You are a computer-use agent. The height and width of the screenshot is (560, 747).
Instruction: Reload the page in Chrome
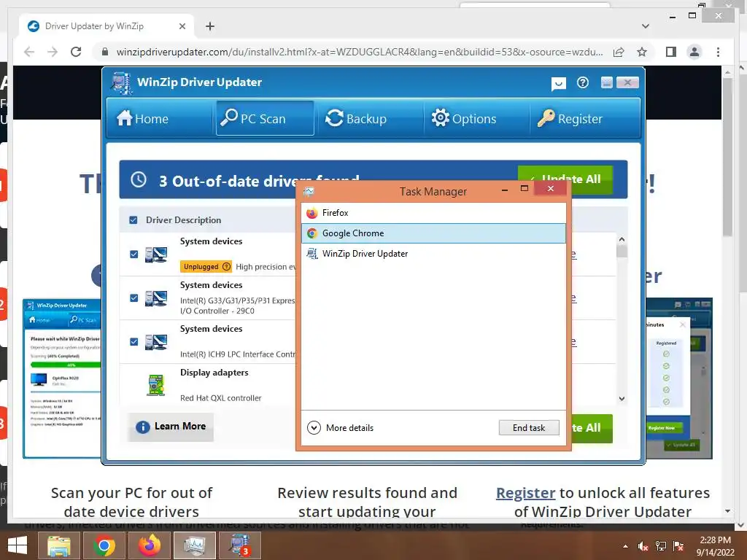pos(76,52)
